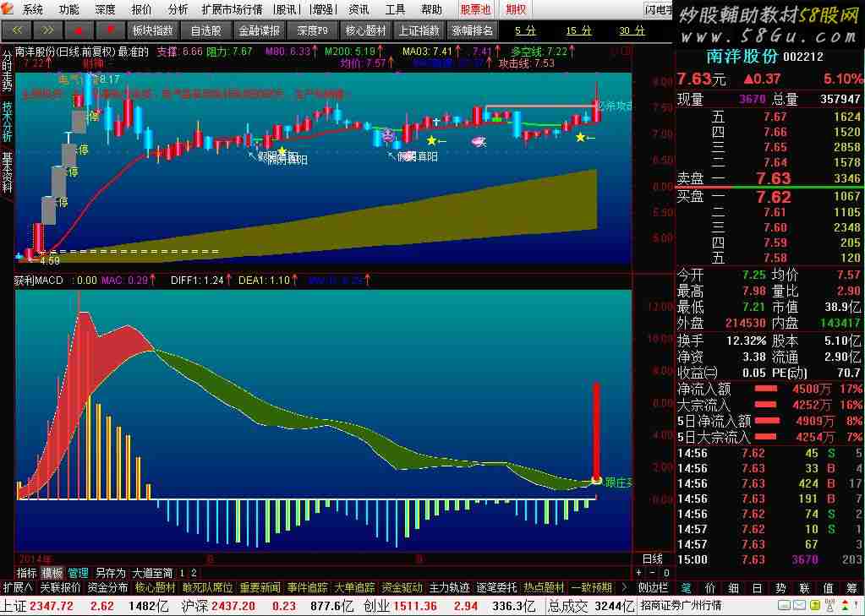Zoom in chart with plus button
Viewport: 865px width, 616px height.
(639, 573)
